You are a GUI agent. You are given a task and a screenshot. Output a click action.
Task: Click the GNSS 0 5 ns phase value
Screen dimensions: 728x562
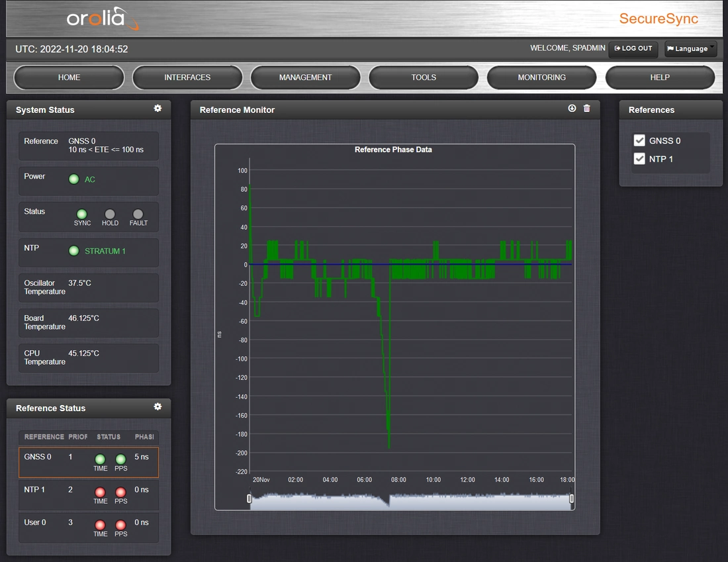pos(142,457)
